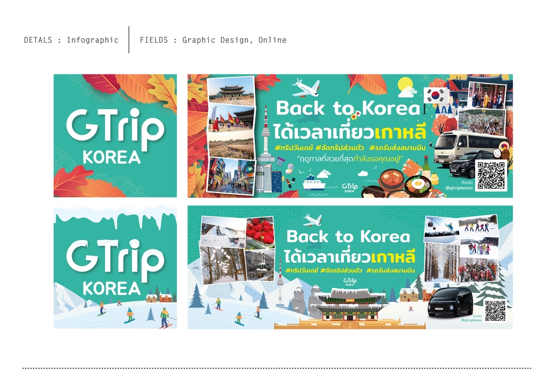Click the sun and cloud icon

click(406, 88)
